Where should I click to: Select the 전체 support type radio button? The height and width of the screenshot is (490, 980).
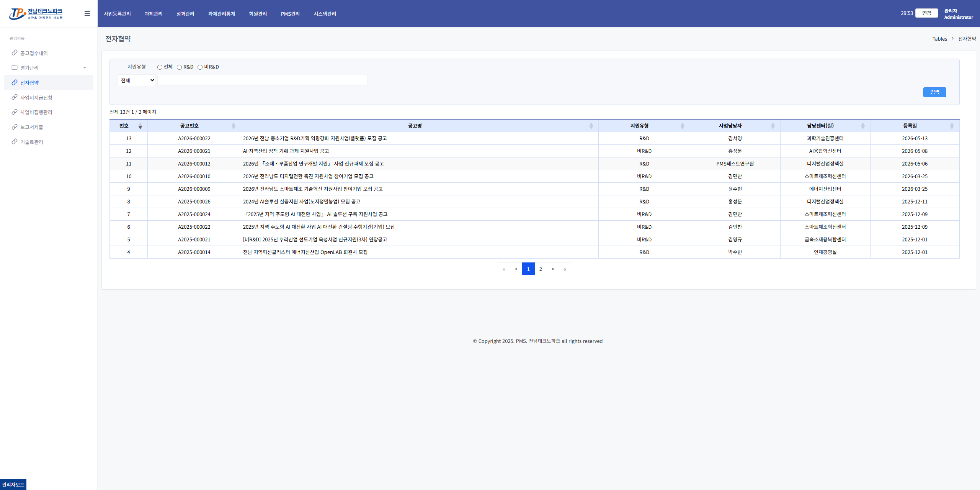[x=160, y=67]
